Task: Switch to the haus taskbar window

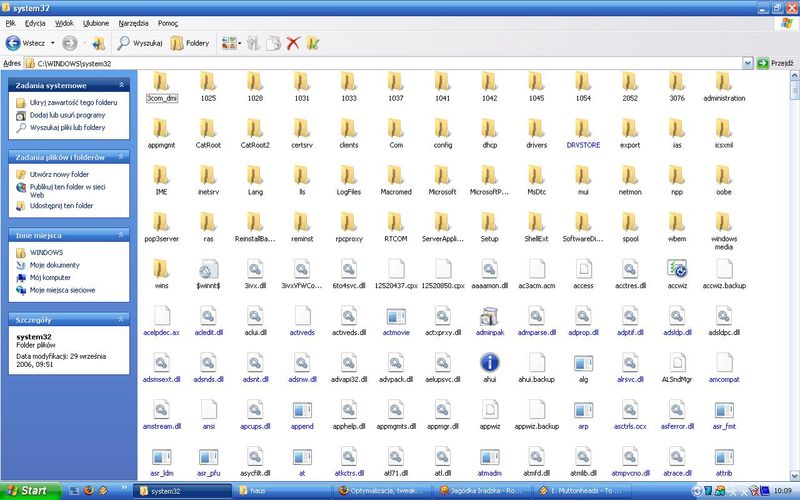Action: coord(282,491)
